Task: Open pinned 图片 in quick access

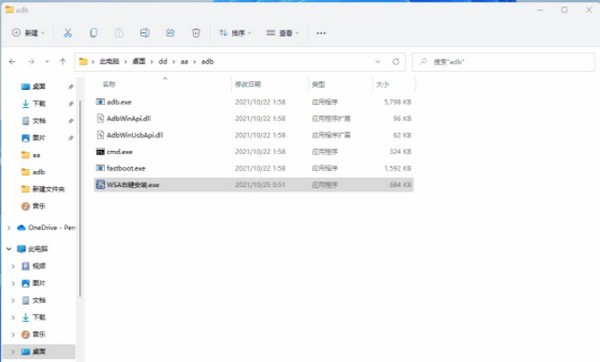Action: (39, 138)
